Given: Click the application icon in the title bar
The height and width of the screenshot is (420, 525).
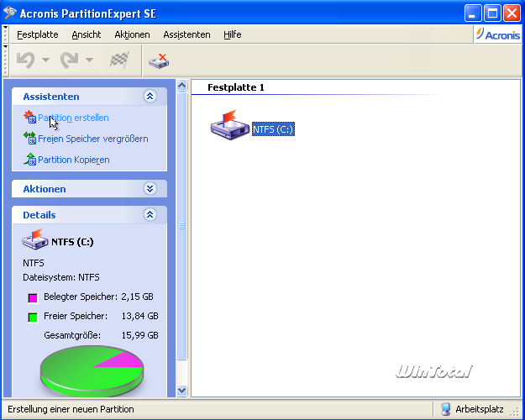Looking at the screenshot, I should point(10,13).
